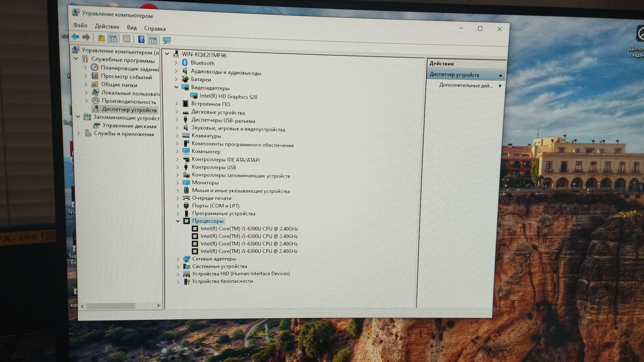The width and height of the screenshot is (644, 362).
Task: Open Дополнительные действия submenu in Actions pane
Action: coord(466,85)
